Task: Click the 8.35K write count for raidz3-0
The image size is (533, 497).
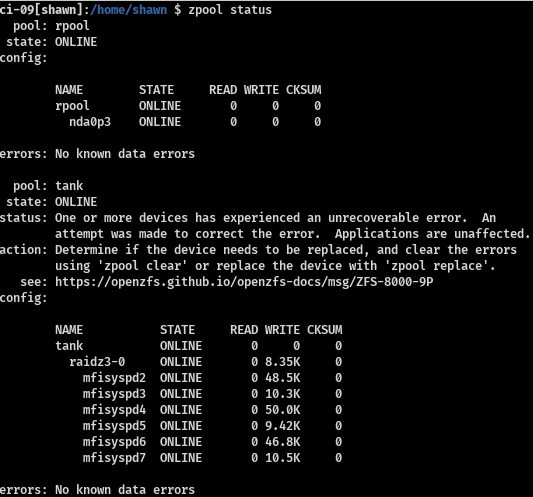Action: pyautogui.click(x=283, y=362)
